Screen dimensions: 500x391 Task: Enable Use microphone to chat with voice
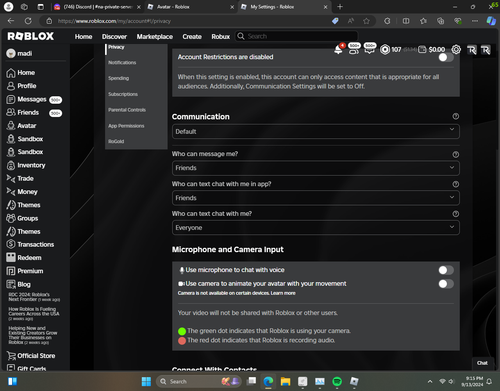tap(446, 270)
